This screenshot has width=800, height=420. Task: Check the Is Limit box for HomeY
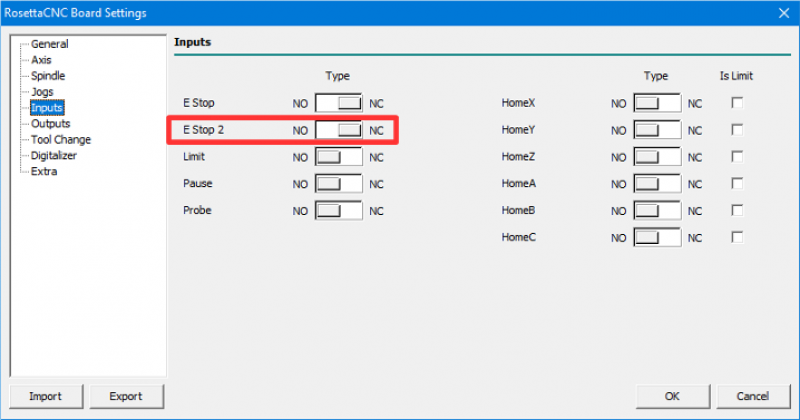(737, 130)
